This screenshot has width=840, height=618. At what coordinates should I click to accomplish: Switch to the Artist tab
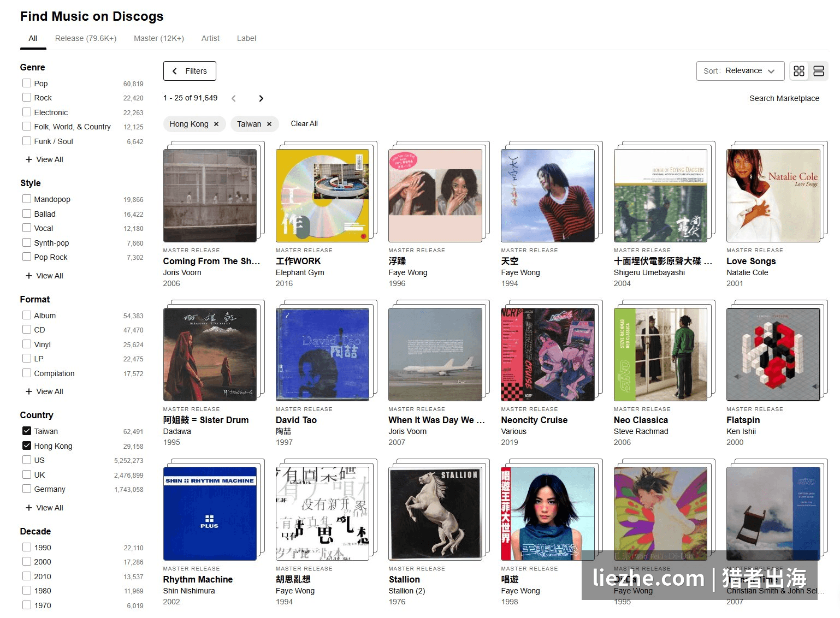coord(210,38)
